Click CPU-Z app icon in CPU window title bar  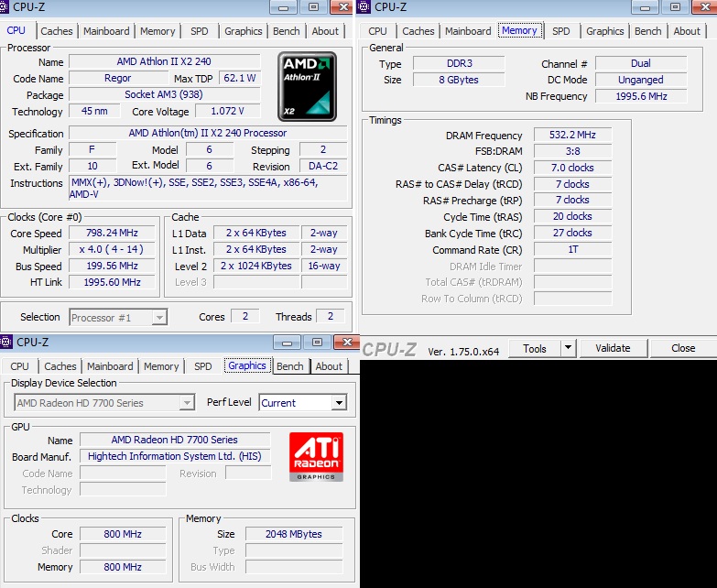[4, 6]
